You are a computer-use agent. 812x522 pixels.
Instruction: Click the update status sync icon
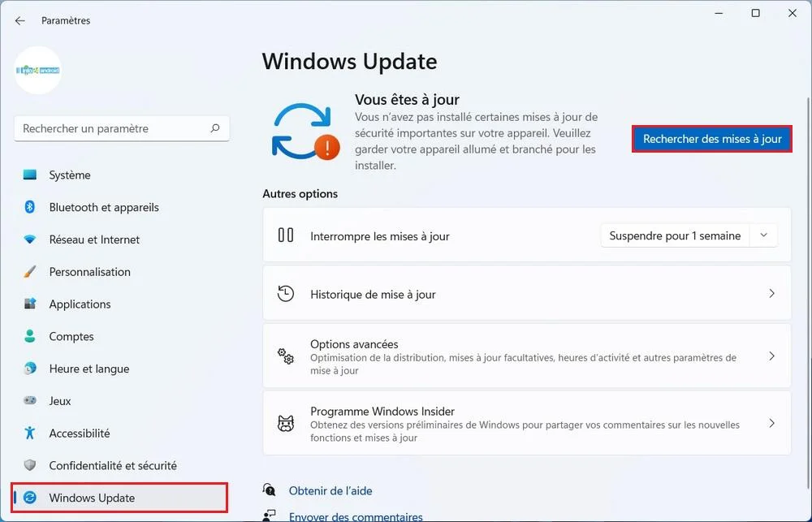pyautogui.click(x=305, y=132)
